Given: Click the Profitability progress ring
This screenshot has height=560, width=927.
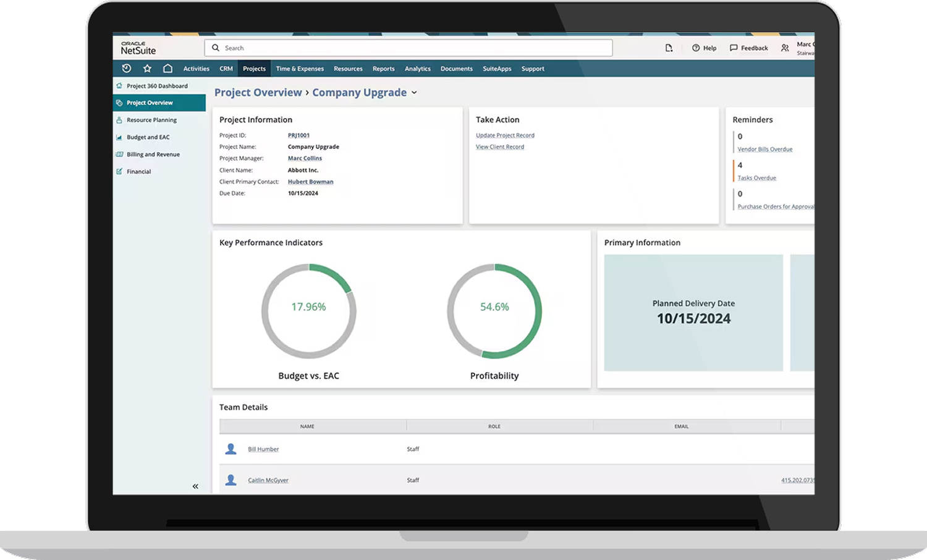Looking at the screenshot, I should point(494,311).
